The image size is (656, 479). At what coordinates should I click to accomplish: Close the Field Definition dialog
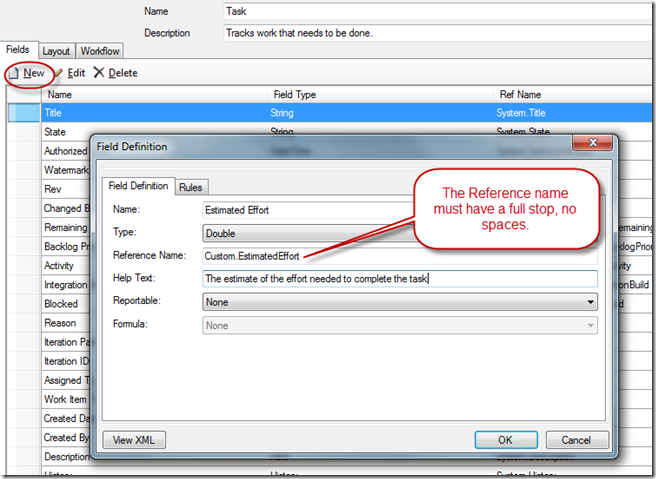point(592,143)
